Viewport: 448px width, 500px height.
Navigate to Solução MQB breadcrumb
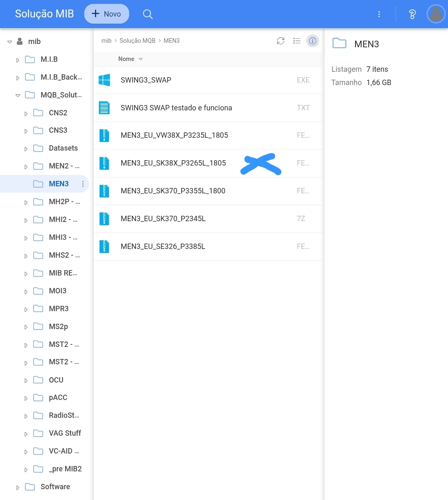click(137, 41)
